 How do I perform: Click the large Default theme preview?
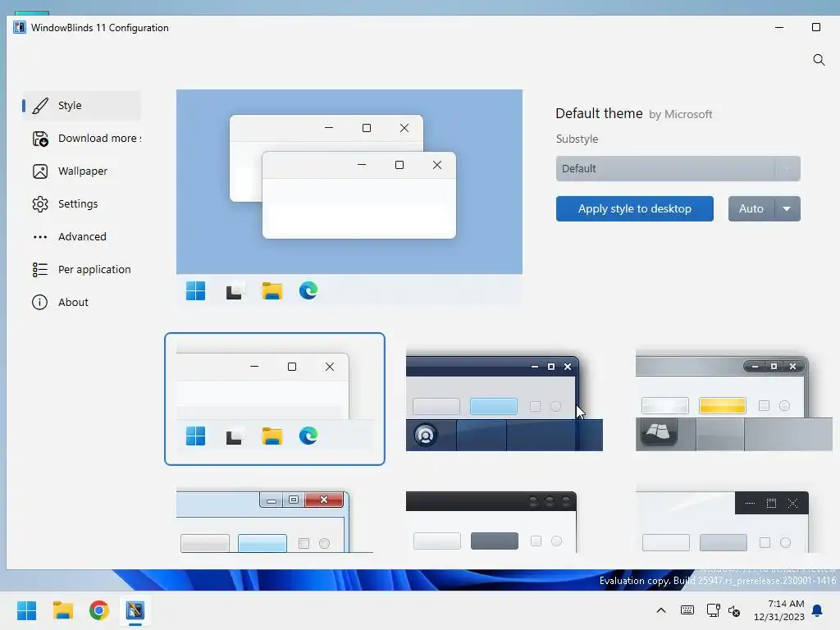point(349,198)
